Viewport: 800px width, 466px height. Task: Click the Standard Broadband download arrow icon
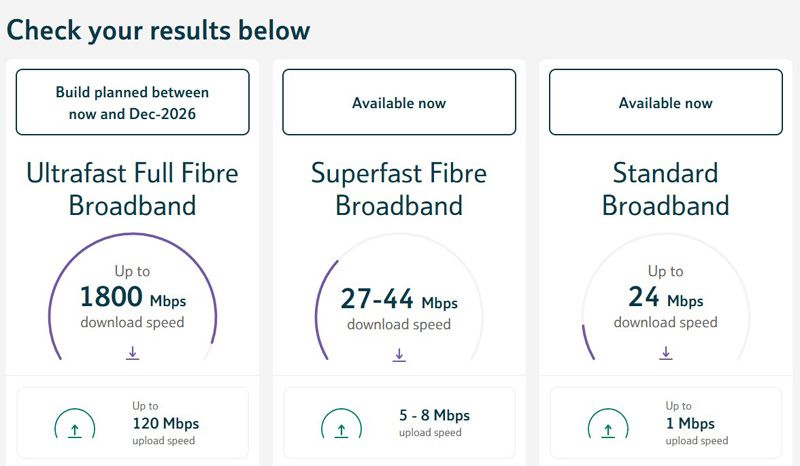point(666,353)
